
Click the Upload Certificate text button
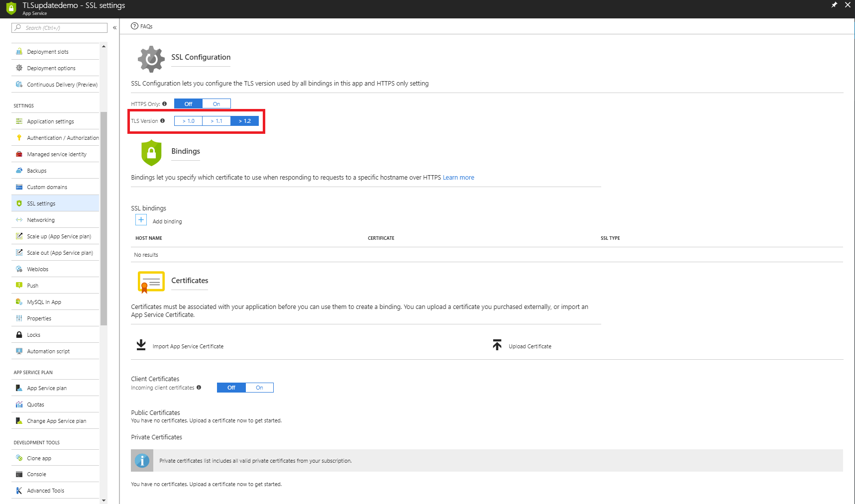click(530, 346)
